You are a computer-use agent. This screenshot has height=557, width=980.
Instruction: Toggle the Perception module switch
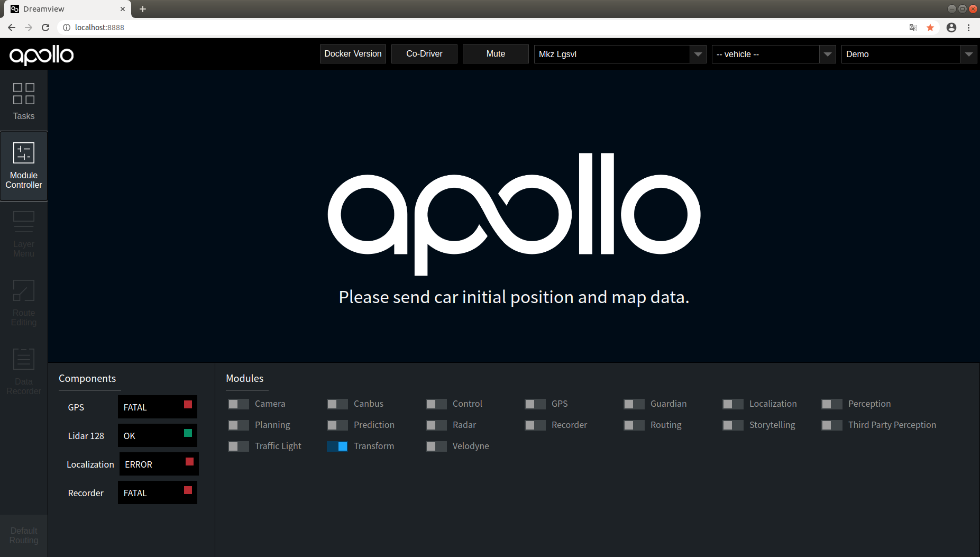[x=832, y=404]
